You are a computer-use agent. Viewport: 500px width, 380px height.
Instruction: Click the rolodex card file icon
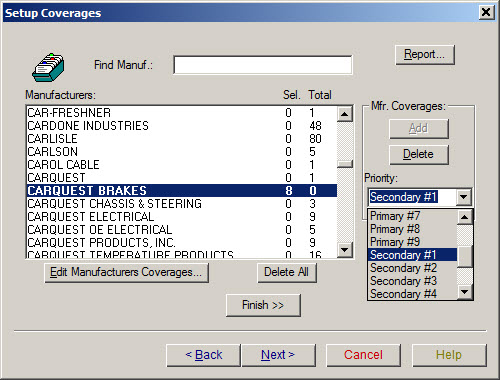click(x=48, y=68)
